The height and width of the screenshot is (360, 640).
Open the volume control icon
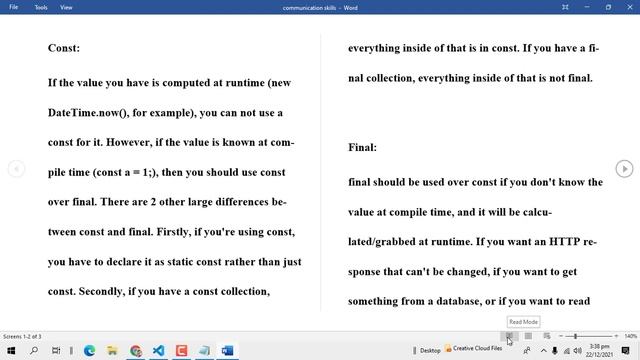click(578, 351)
